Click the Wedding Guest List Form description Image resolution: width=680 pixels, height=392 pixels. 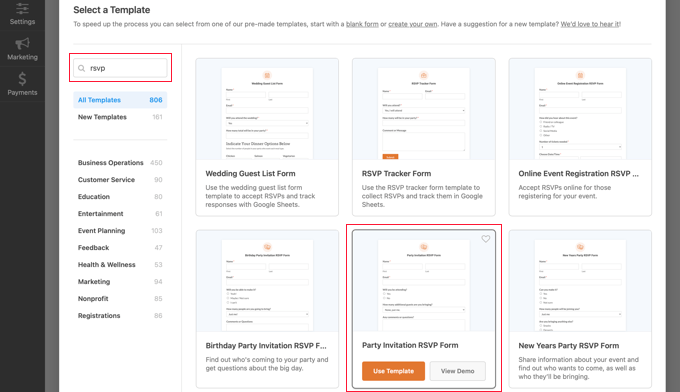260,196
